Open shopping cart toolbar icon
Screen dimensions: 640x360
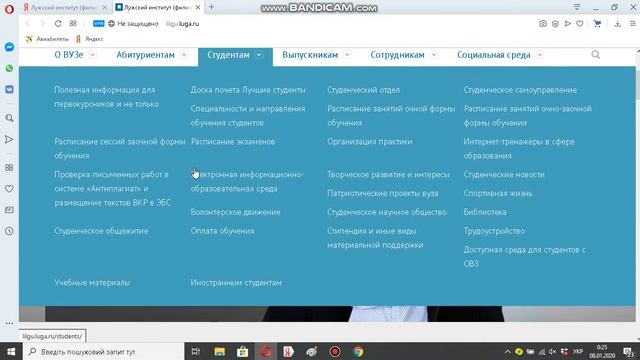pyautogui.click(x=597, y=24)
